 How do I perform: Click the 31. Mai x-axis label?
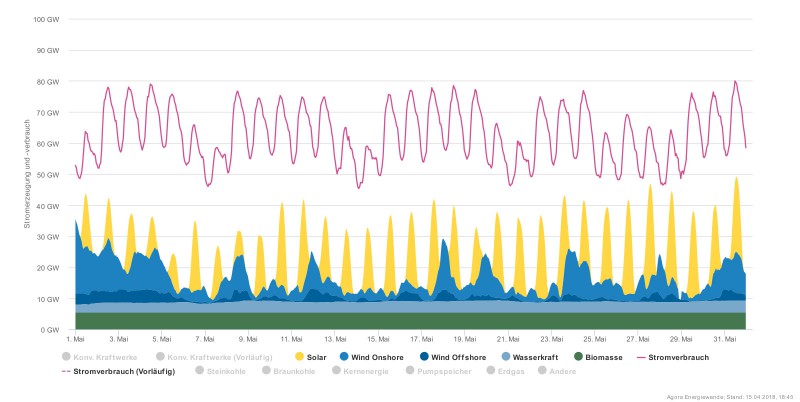(x=722, y=339)
